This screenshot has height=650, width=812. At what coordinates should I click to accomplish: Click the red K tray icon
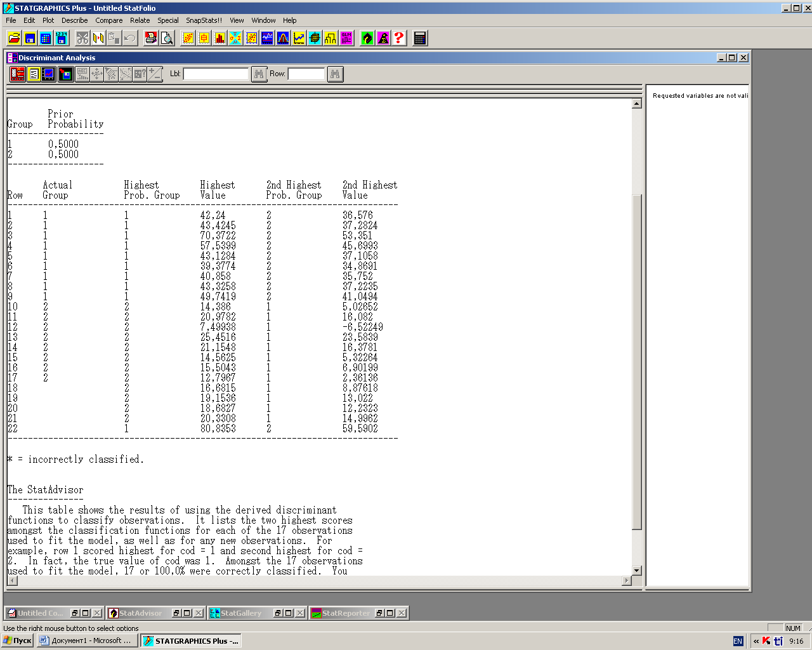click(x=766, y=641)
